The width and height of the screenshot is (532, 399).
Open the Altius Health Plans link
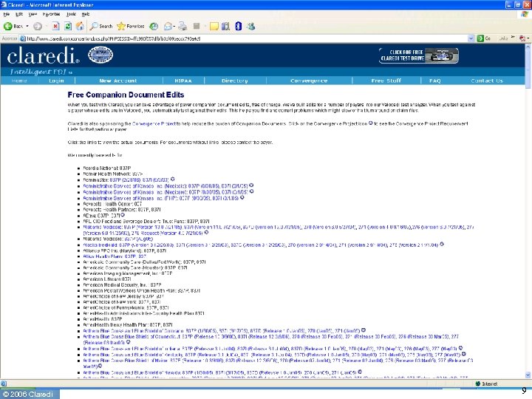click(115, 256)
